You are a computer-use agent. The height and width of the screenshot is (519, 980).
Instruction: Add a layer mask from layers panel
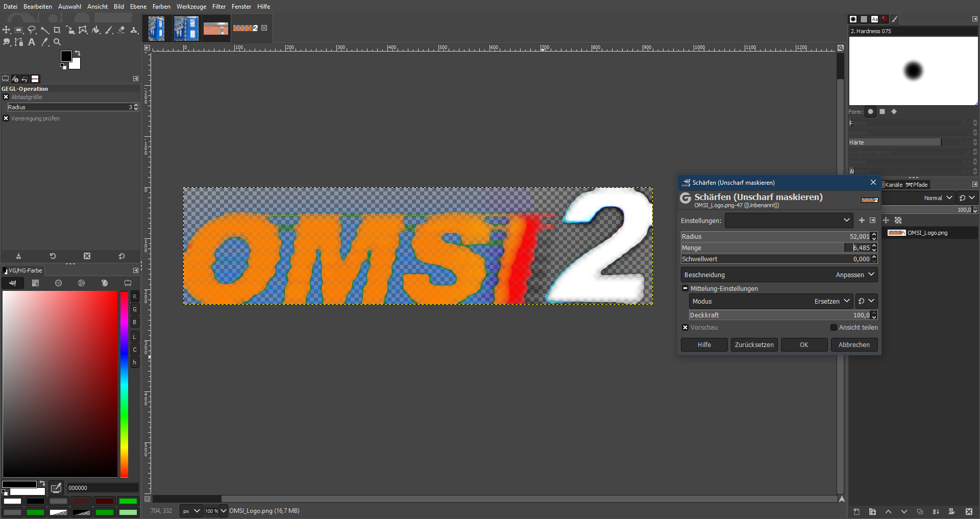click(951, 511)
